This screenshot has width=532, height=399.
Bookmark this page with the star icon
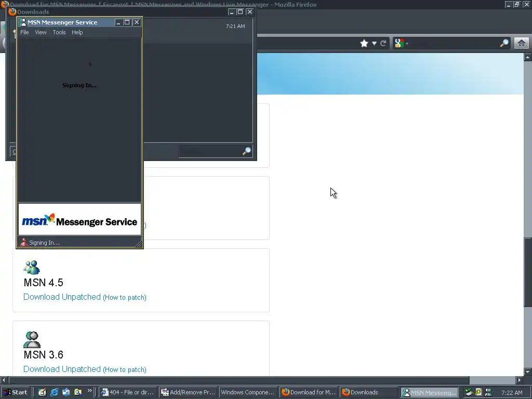pyautogui.click(x=364, y=44)
